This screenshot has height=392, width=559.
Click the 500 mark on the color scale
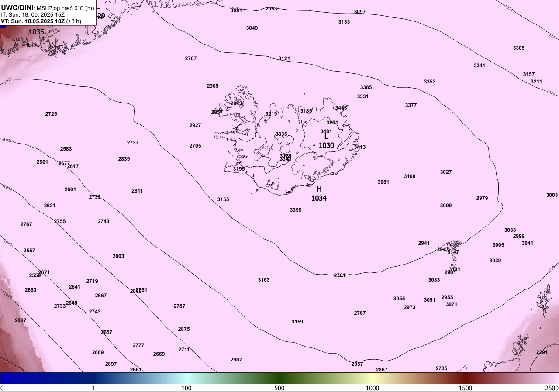[x=279, y=388]
